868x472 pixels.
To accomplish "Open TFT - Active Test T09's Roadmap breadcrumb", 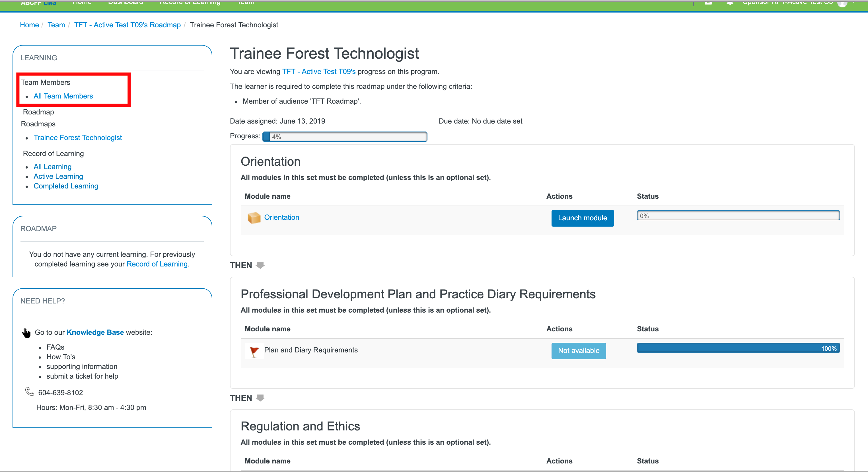I will point(127,25).
